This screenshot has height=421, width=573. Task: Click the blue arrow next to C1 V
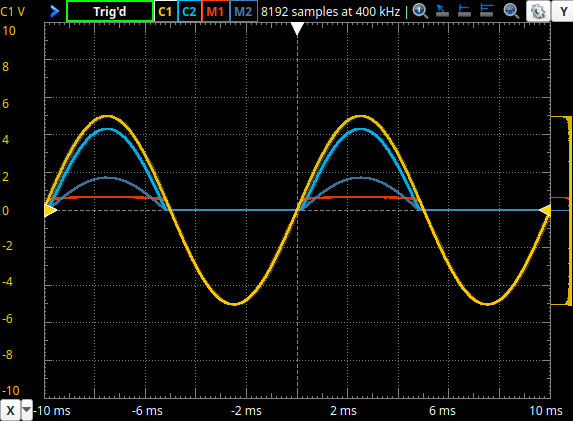click(54, 11)
